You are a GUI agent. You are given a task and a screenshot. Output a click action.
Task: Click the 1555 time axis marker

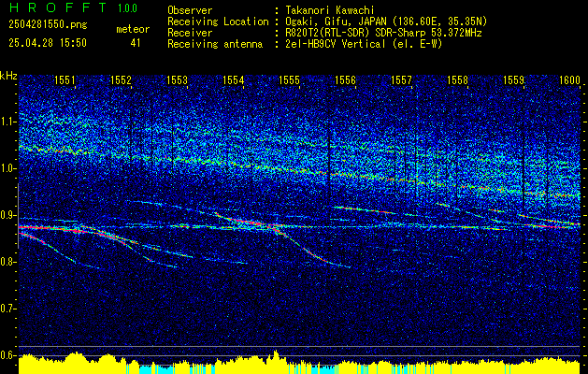click(x=289, y=79)
